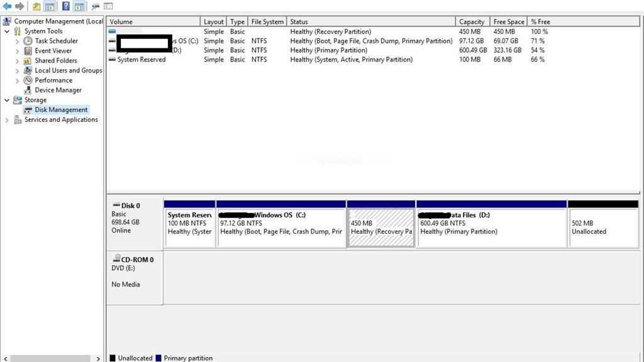The height and width of the screenshot is (362, 644).
Task: Select the Data Files (D:) partition block
Action: coord(492,224)
